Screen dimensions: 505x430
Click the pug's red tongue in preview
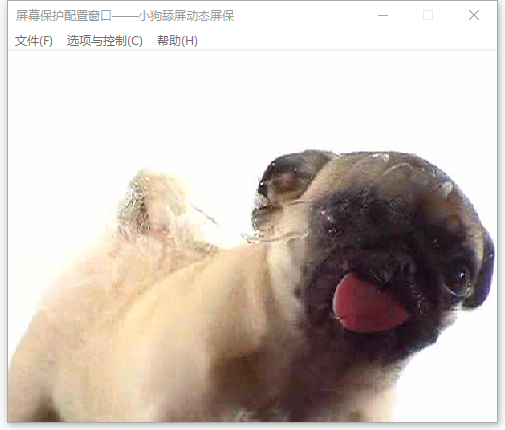[368, 303]
